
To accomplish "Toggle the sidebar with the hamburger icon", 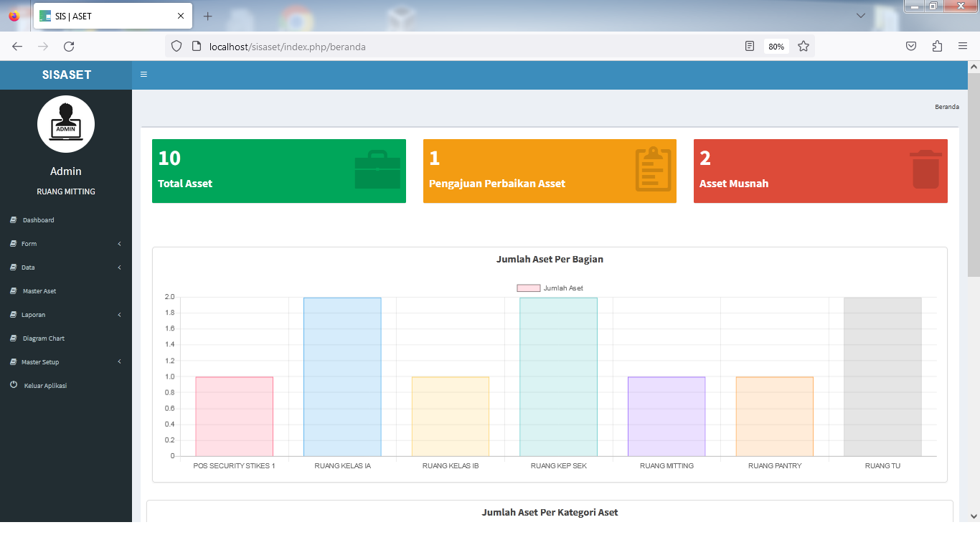I will 143,75.
